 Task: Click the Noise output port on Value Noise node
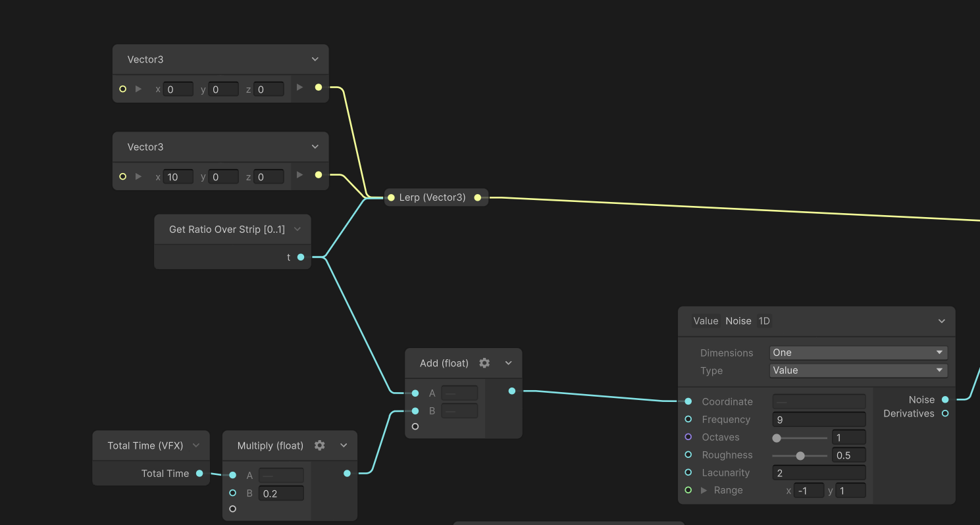[x=944, y=399]
